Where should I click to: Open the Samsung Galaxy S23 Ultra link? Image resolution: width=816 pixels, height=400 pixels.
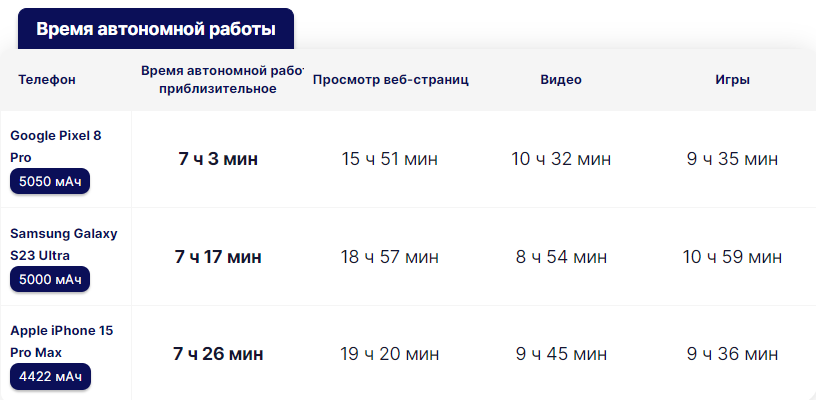point(63,244)
